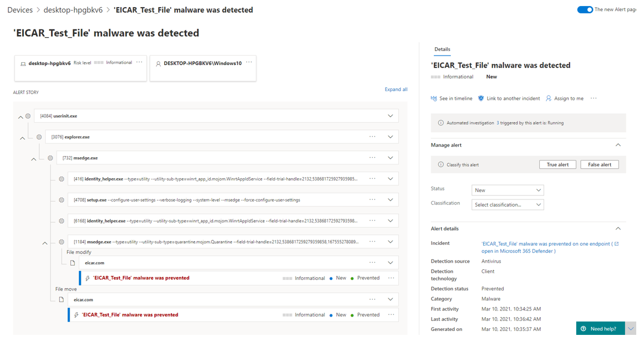This screenshot has width=644, height=346.
Task: Select malware prevented alert under File modify
Action: 141,278
